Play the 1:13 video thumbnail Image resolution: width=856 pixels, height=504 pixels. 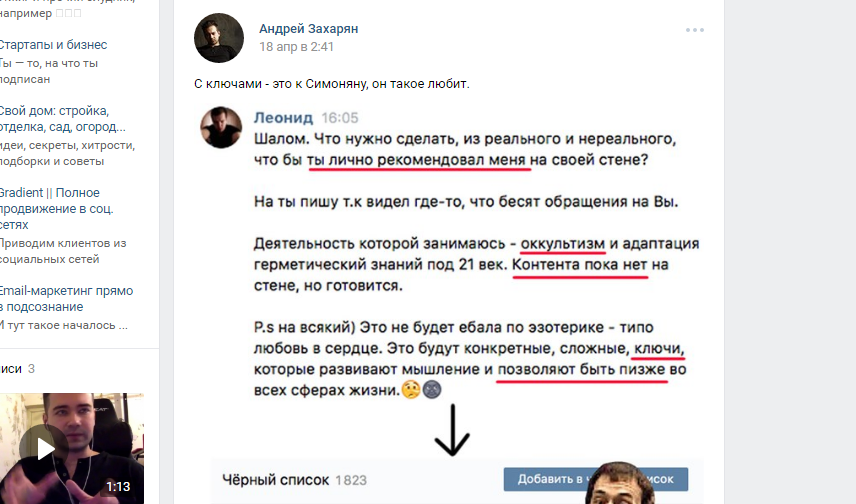click(x=72, y=448)
